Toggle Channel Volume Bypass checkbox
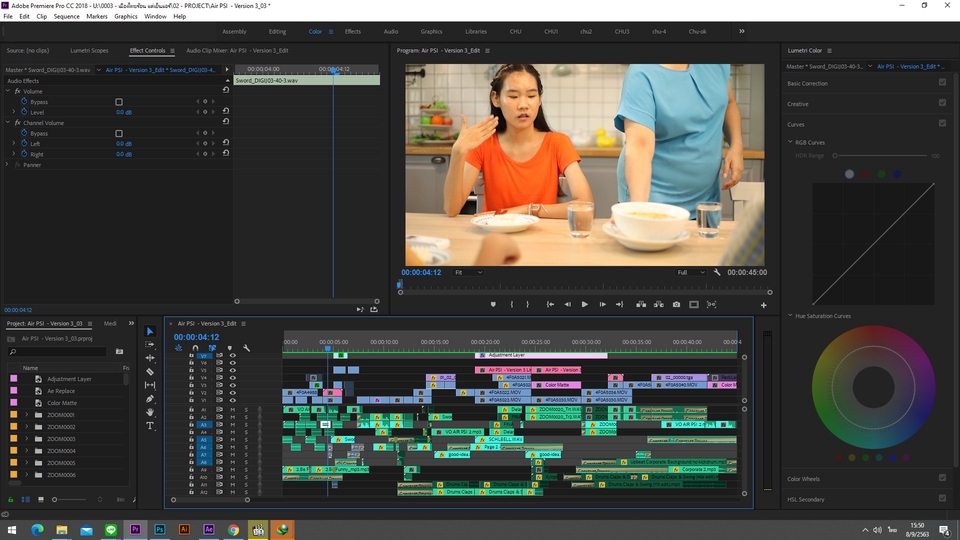The height and width of the screenshot is (540, 960). 119,133
